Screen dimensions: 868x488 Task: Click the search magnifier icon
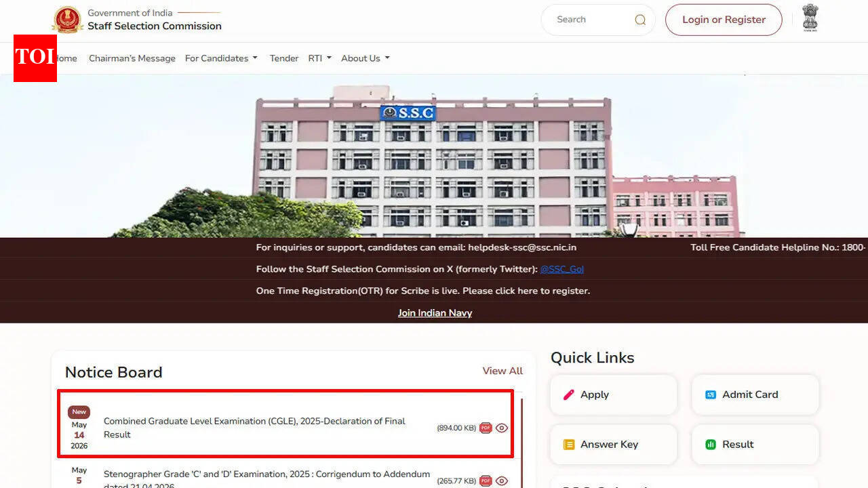pos(640,20)
